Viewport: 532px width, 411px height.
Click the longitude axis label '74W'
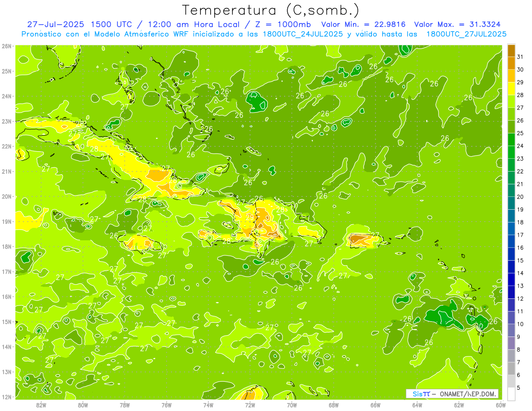click(208, 405)
